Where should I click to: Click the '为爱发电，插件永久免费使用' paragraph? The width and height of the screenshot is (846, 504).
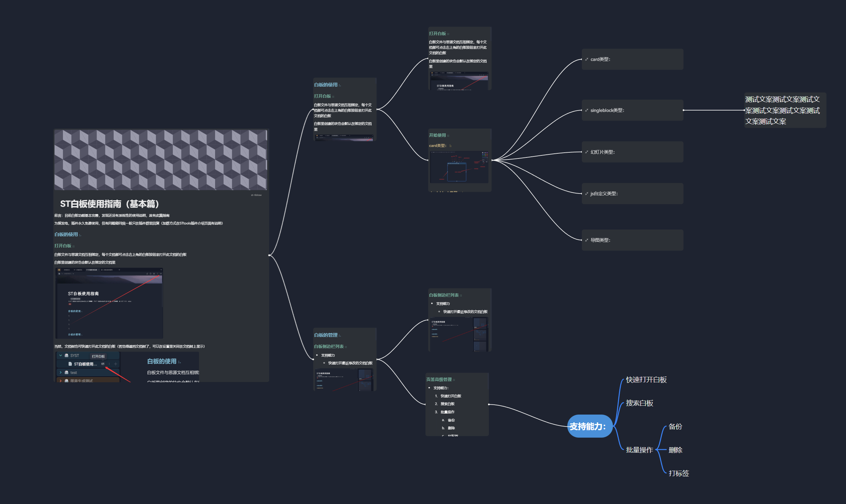click(139, 223)
